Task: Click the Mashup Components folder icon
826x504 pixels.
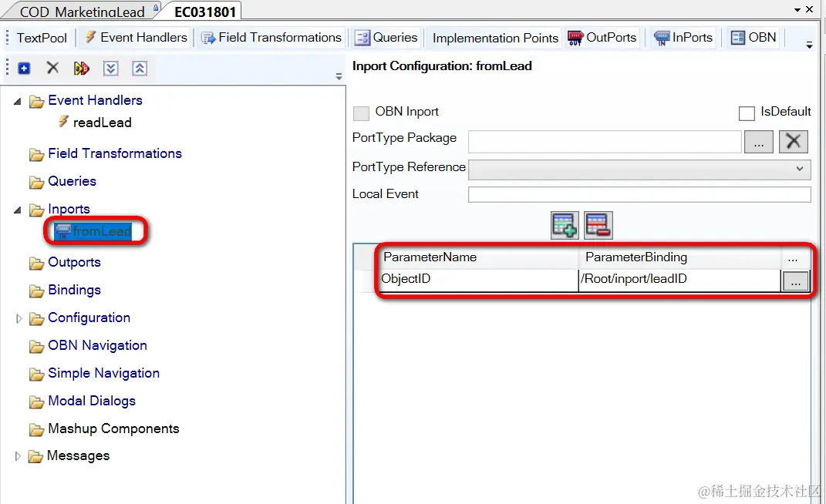Action: [36, 430]
